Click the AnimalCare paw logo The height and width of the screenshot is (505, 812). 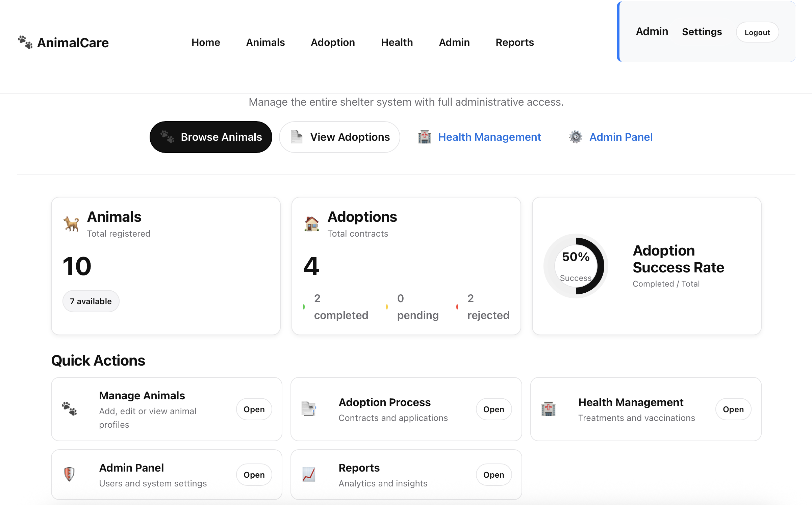click(24, 42)
